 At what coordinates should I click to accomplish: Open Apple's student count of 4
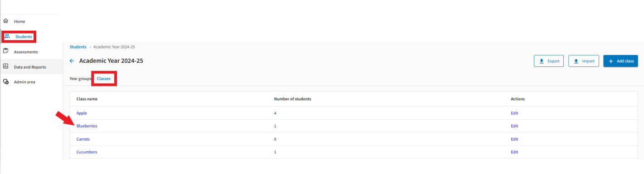click(276, 113)
